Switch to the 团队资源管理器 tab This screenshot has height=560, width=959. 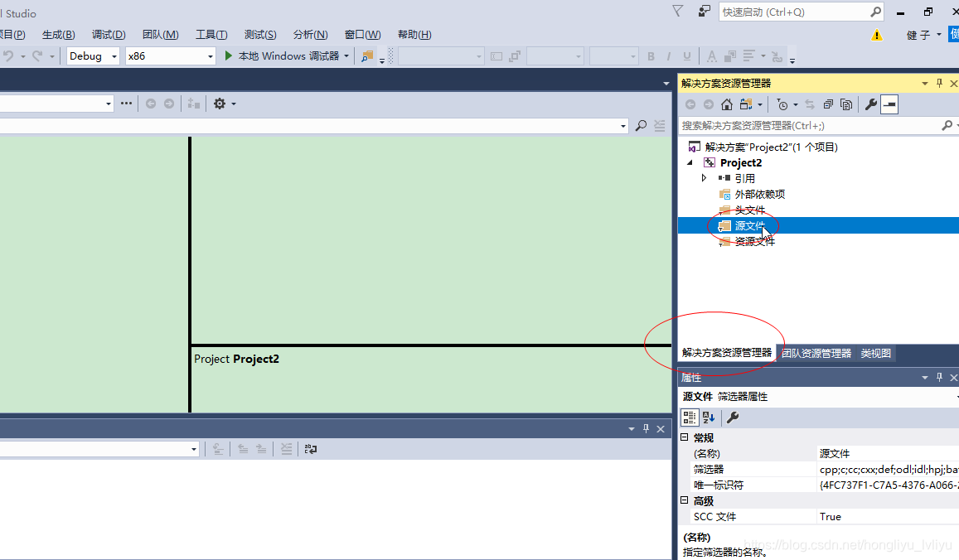(x=816, y=354)
